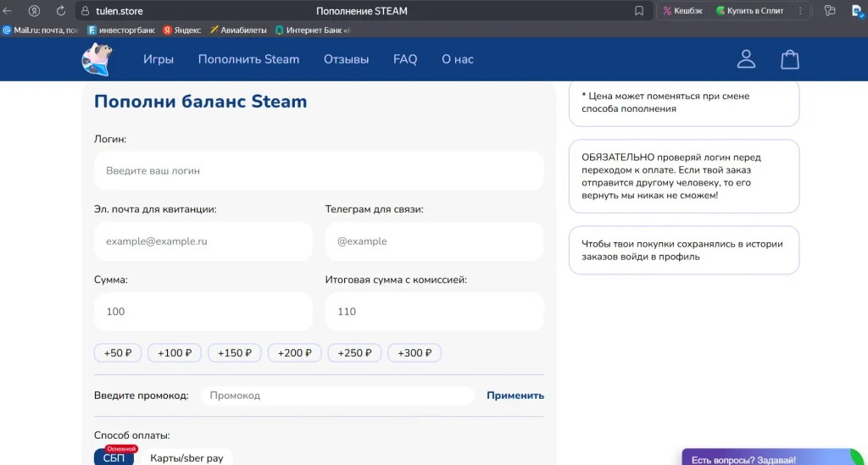Click the total with commission field
868x465 pixels.
click(435, 312)
